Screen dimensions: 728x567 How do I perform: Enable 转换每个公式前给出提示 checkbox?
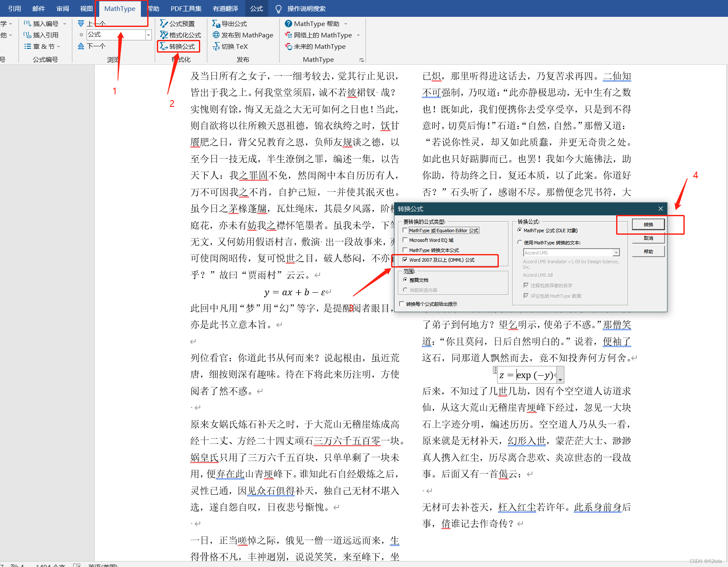pos(402,304)
